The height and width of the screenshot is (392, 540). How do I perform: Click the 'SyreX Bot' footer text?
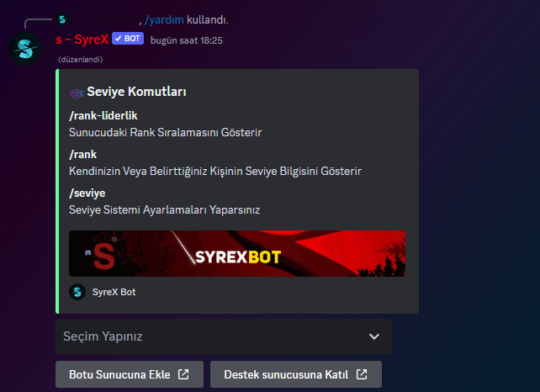tap(114, 292)
